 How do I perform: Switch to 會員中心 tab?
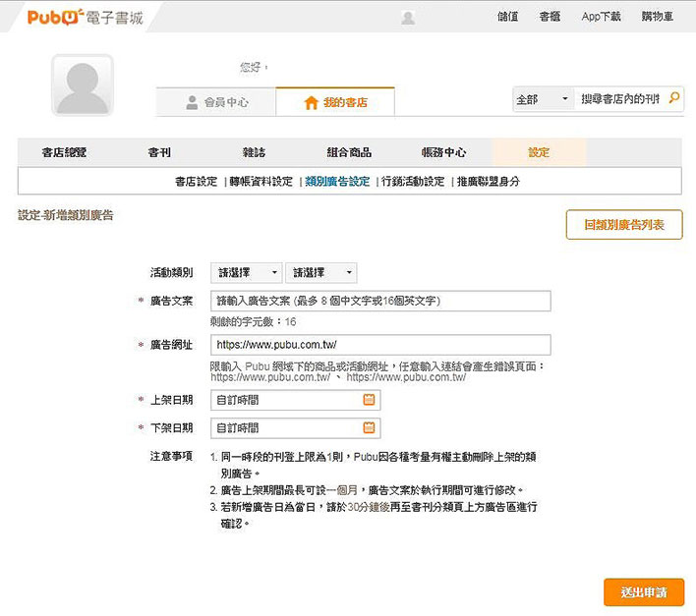coord(216,102)
